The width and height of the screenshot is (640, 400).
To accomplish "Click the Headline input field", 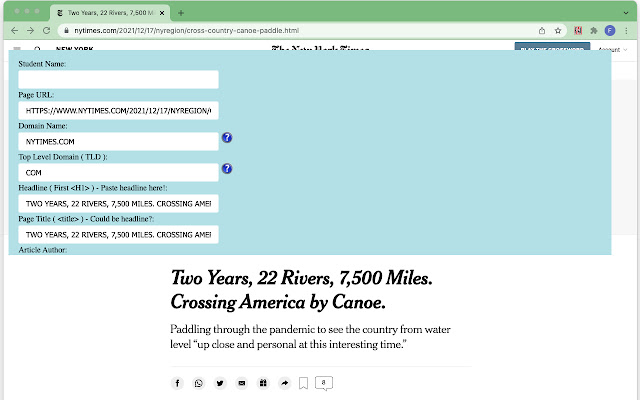I will click(118, 204).
